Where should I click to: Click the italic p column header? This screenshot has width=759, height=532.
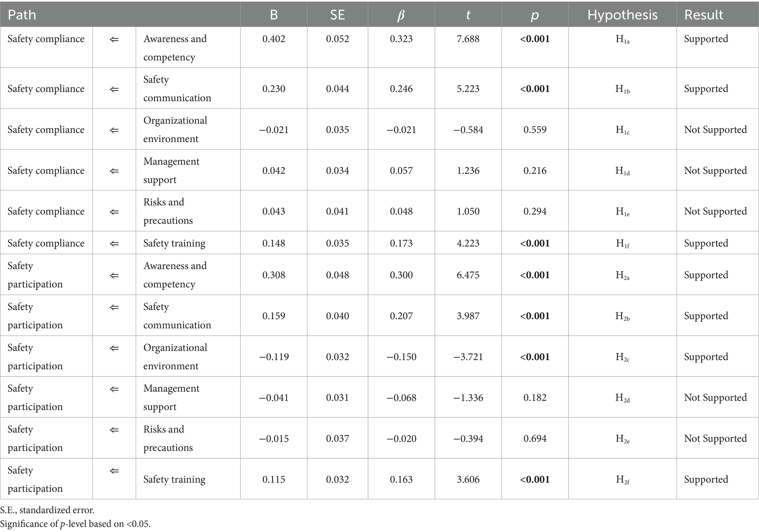(x=535, y=15)
